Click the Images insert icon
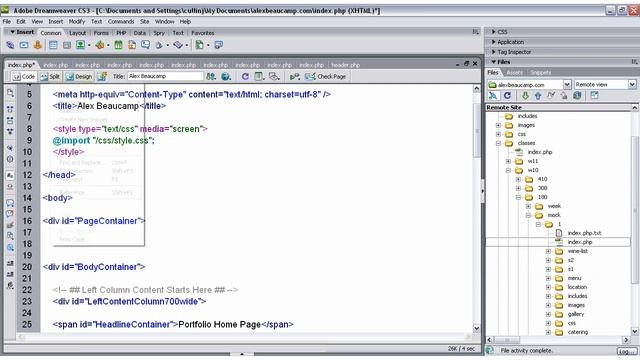 80,45
